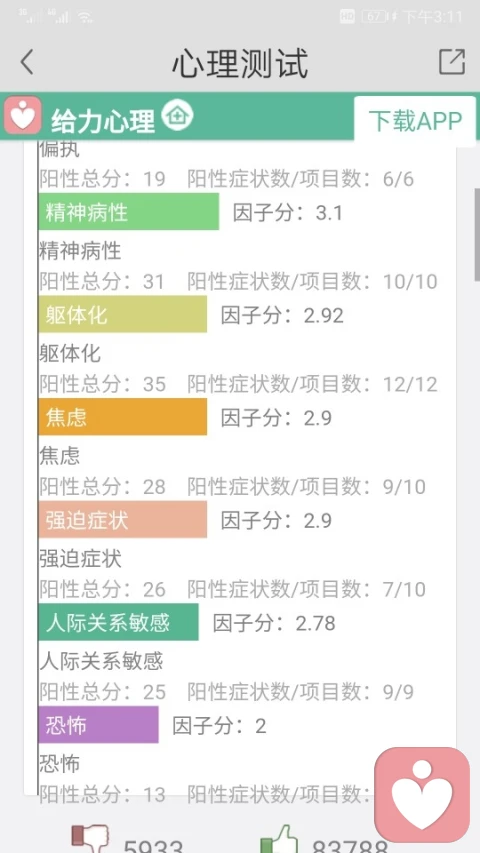Select the green 精神病性 bar
Image resolution: width=480 pixels, height=853 pixels.
128,212
